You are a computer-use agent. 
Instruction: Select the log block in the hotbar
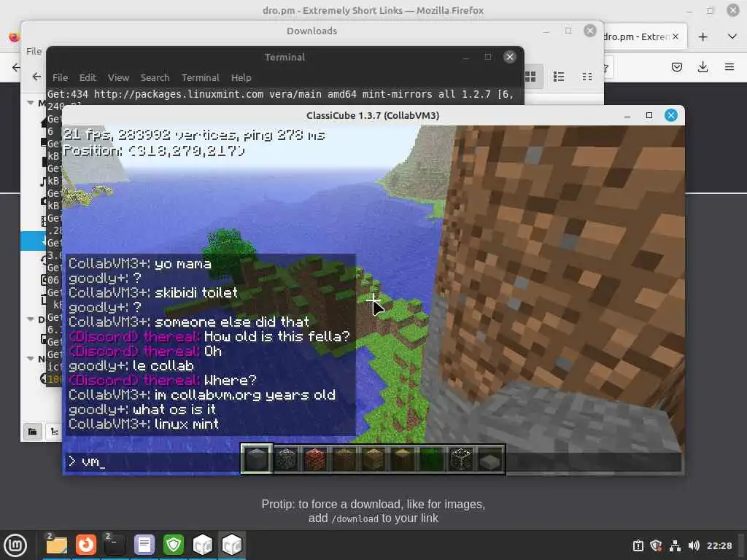tap(403, 459)
